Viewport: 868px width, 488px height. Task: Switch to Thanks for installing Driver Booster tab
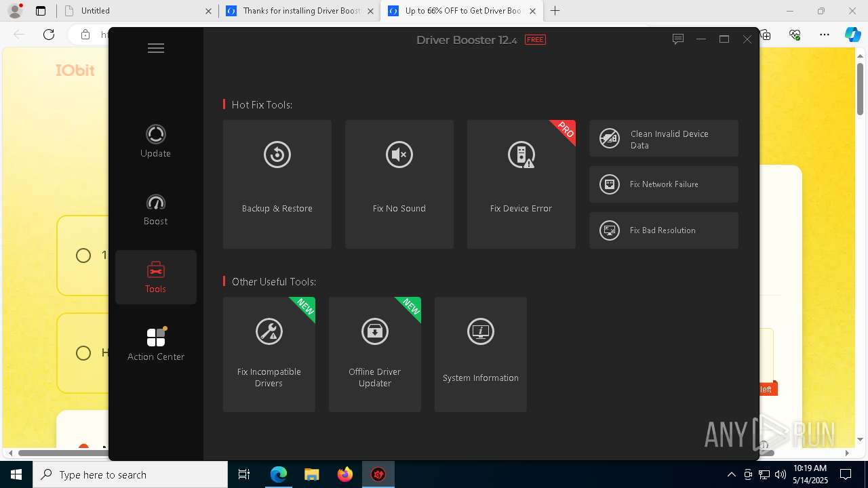click(299, 11)
